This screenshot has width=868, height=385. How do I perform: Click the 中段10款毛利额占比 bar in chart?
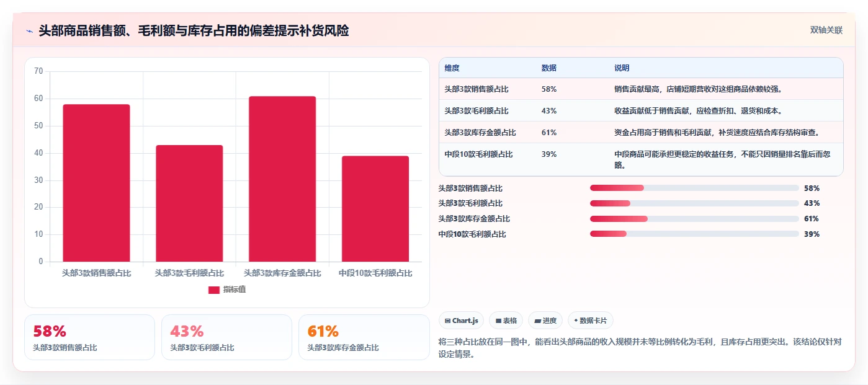point(375,209)
